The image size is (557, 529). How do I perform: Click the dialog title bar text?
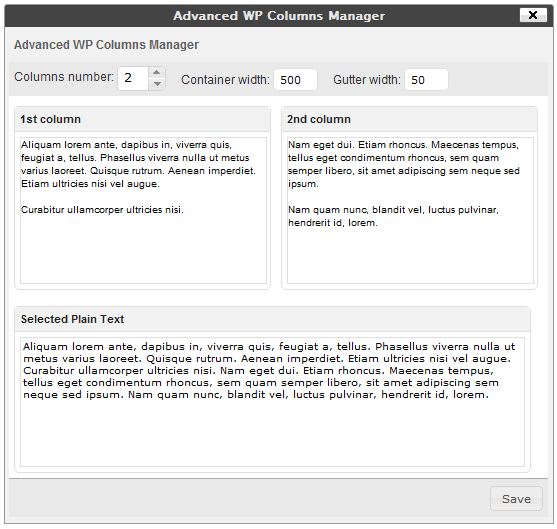(x=279, y=16)
